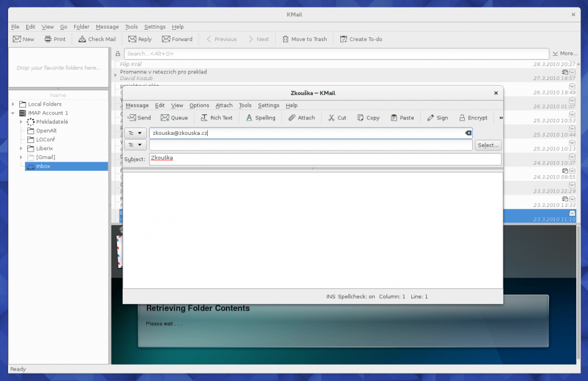The width and height of the screenshot is (588, 381).
Task: Click the favorite folders drop area
Action: point(58,68)
